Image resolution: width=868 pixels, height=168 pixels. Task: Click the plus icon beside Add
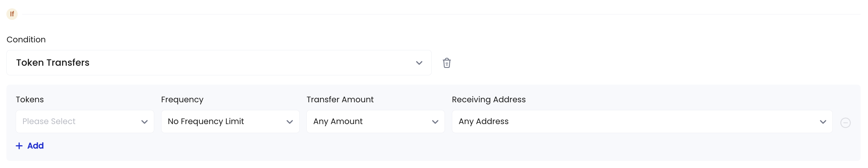point(19,146)
